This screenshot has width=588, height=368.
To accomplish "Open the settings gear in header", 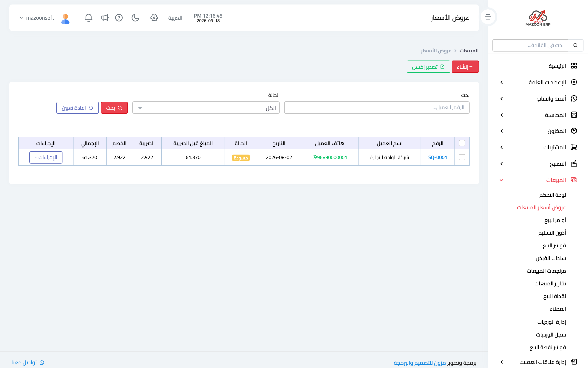I will pos(154,18).
